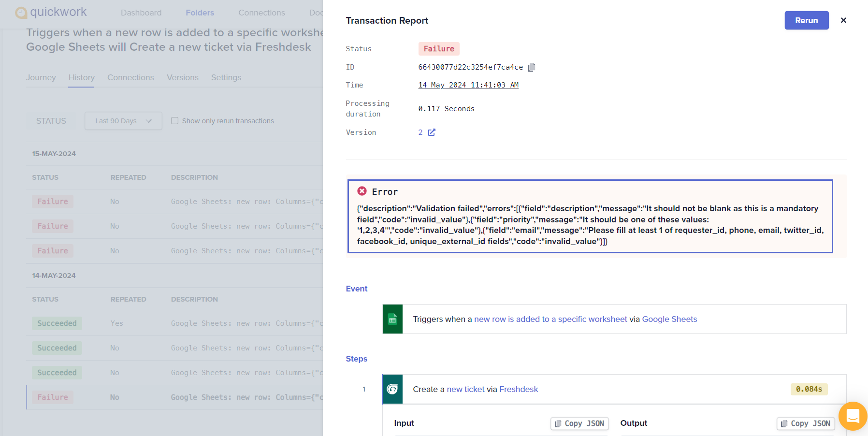The width and height of the screenshot is (868, 436).
Task: Click the transaction ID text
Action: coord(471,67)
